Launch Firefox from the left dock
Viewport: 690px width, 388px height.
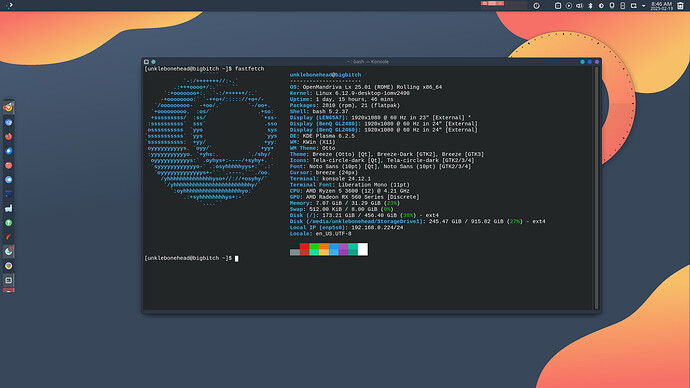click(8, 136)
